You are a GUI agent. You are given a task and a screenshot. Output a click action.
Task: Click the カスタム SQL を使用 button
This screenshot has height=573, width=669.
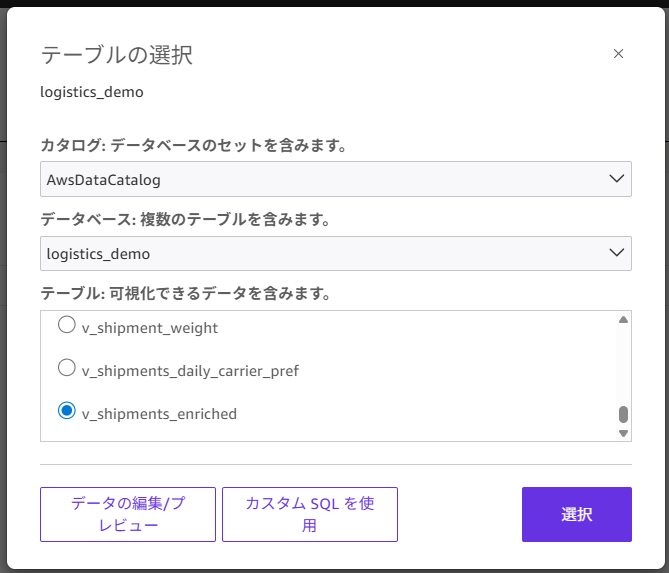pyautogui.click(x=310, y=515)
